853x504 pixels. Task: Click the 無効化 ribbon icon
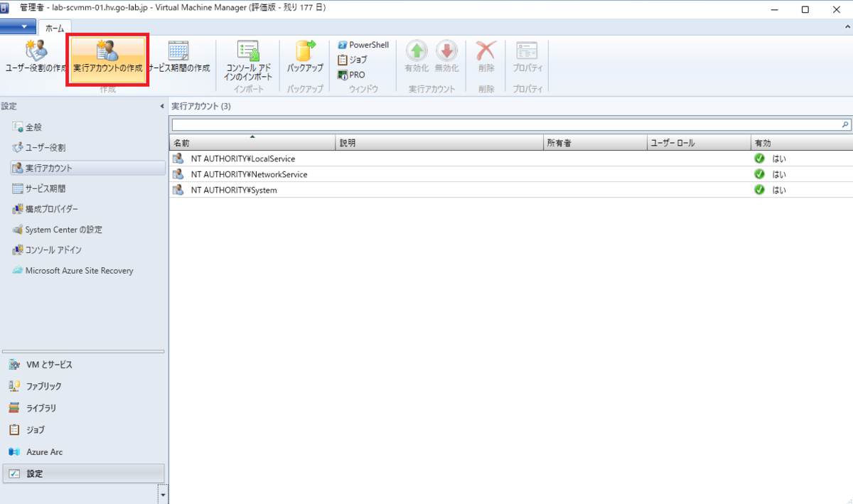coord(446,50)
